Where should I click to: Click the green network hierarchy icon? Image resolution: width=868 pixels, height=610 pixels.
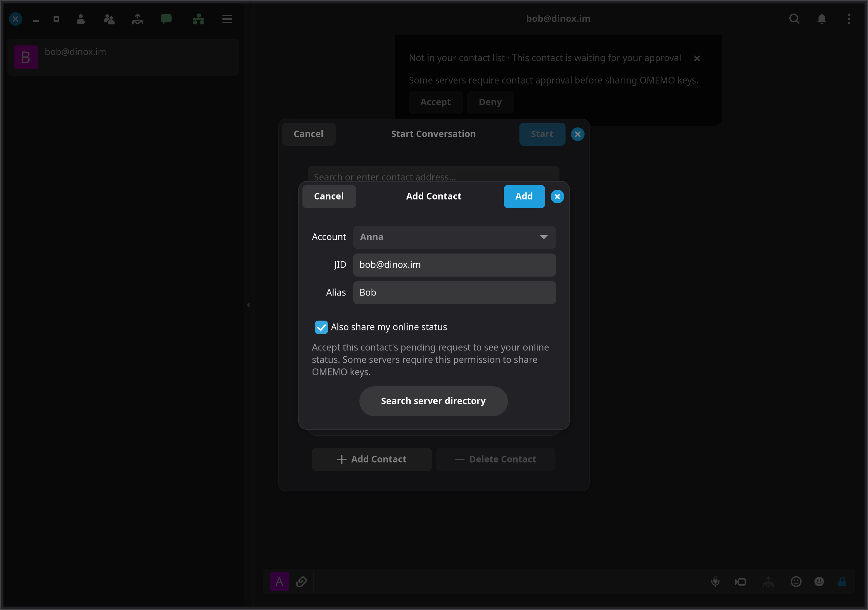coord(198,19)
